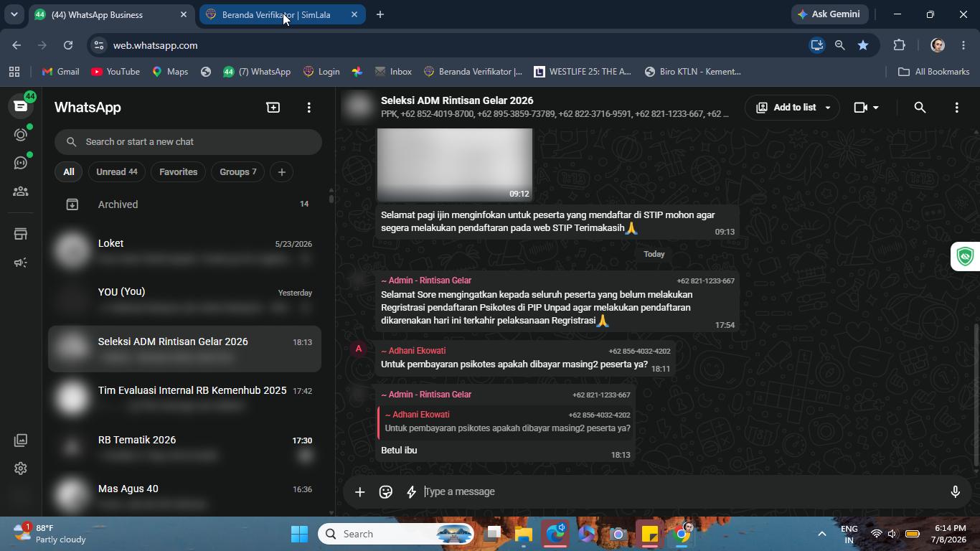Open the Business tools storefront icon
Image resolution: width=980 pixels, height=551 pixels.
[x=21, y=234]
